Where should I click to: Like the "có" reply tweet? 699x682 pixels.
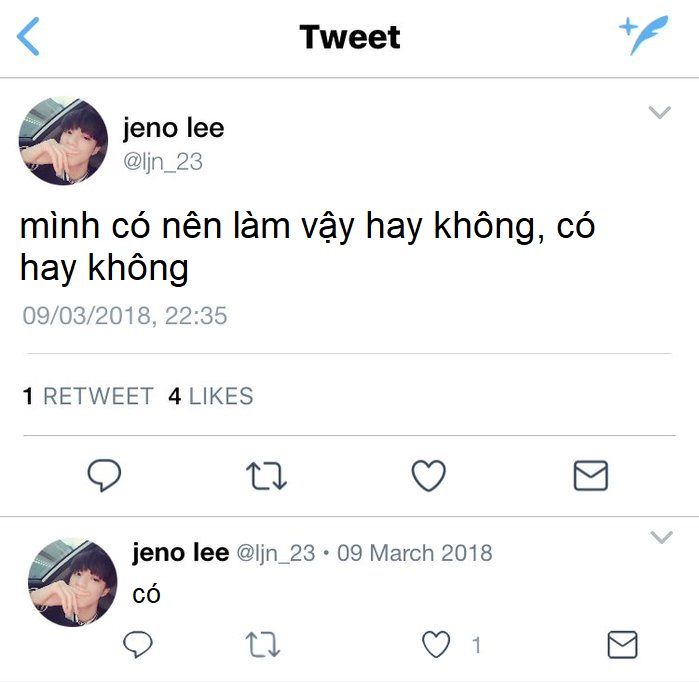pyautogui.click(x=436, y=645)
